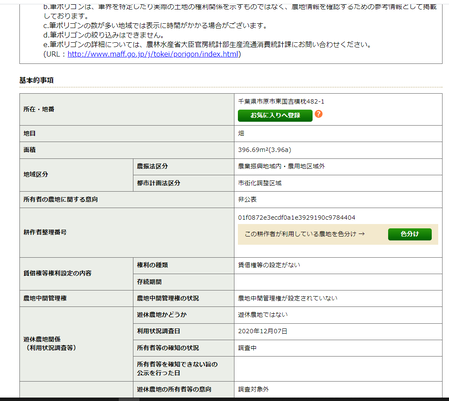Click the green 色分け button
The image size is (449, 401).
[x=410, y=234]
